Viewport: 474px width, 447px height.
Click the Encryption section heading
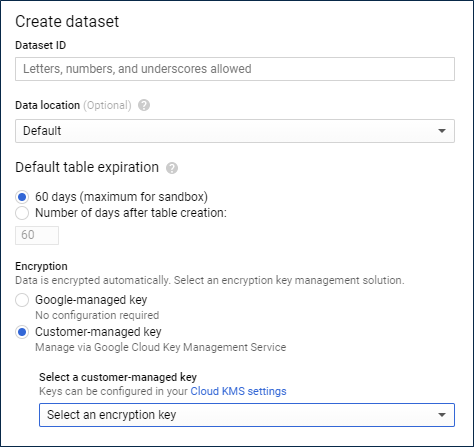[x=41, y=266]
